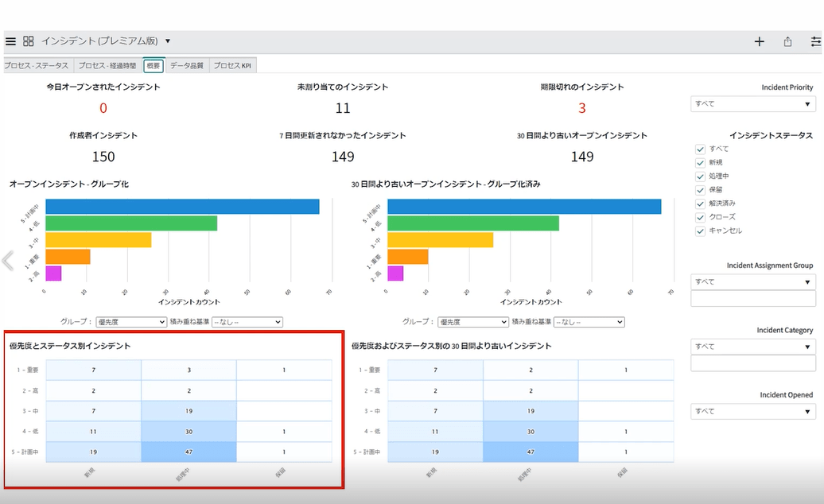Click the 期限切れのインシデント count 3

coord(581,108)
